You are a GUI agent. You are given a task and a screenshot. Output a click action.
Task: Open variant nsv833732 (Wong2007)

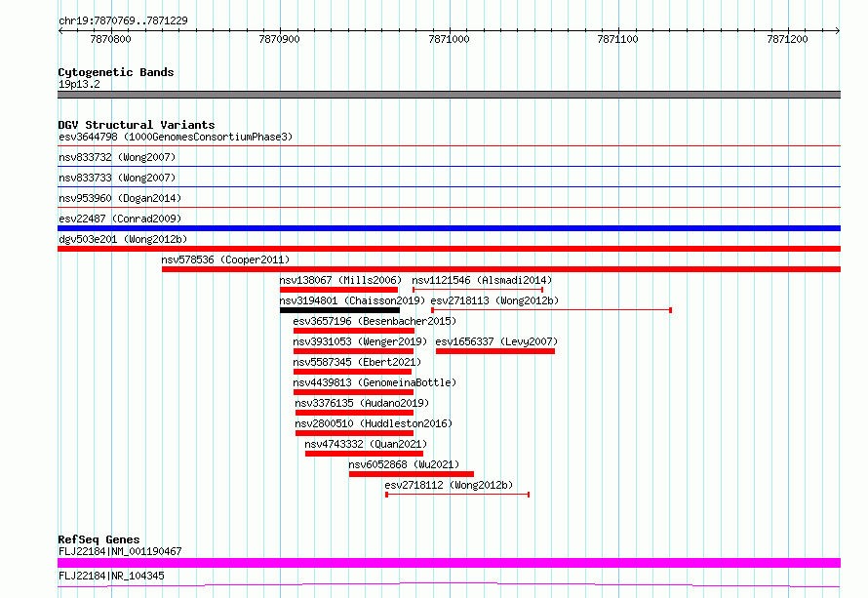pyautogui.click(x=117, y=157)
